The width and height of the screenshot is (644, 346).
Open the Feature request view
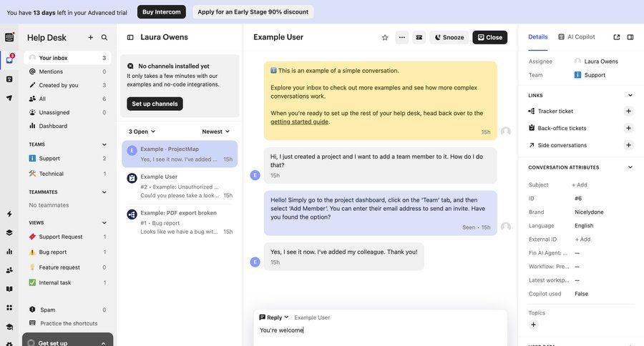tap(67, 267)
